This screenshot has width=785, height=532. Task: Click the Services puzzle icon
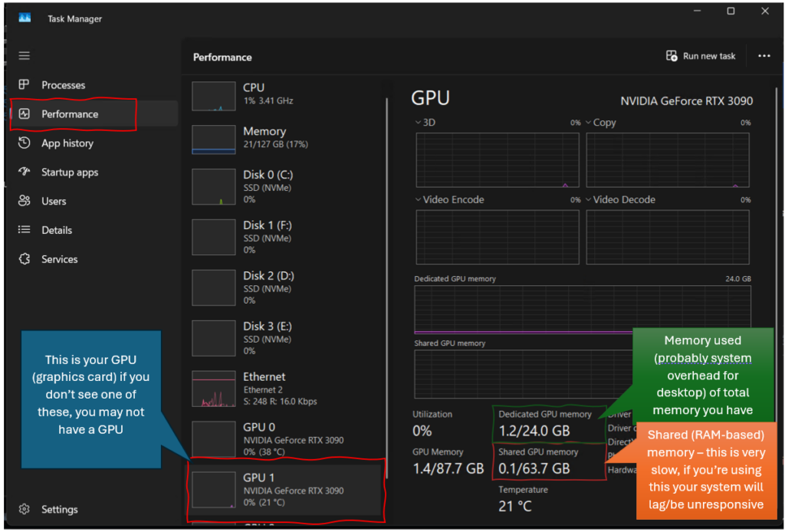24,259
